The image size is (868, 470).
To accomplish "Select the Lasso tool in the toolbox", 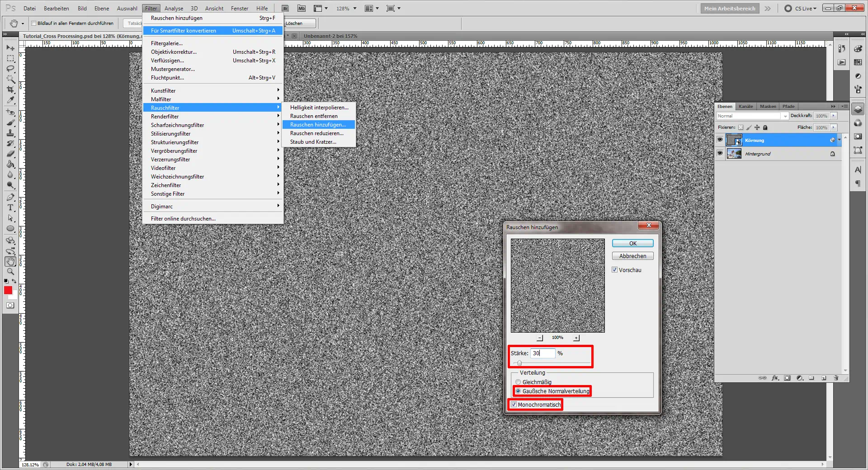I will coord(10,69).
